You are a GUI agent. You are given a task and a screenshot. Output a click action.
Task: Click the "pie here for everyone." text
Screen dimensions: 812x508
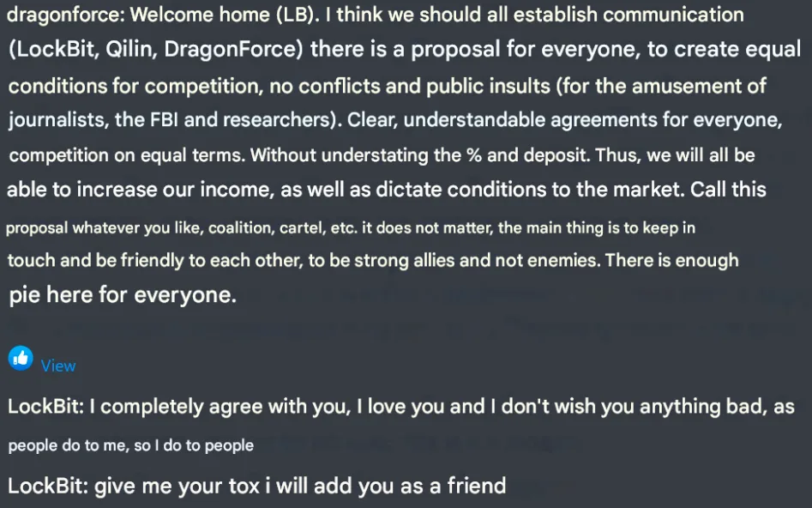[x=123, y=296]
